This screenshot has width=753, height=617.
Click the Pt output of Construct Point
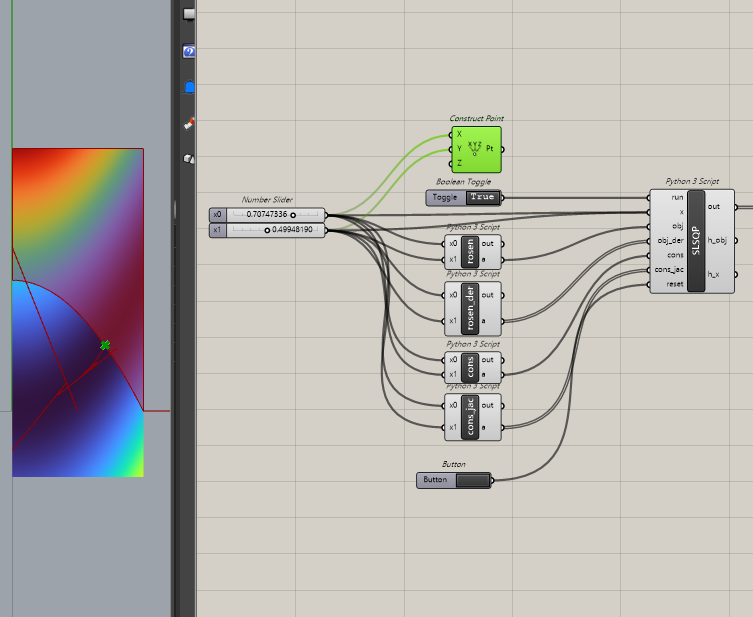(x=490, y=148)
